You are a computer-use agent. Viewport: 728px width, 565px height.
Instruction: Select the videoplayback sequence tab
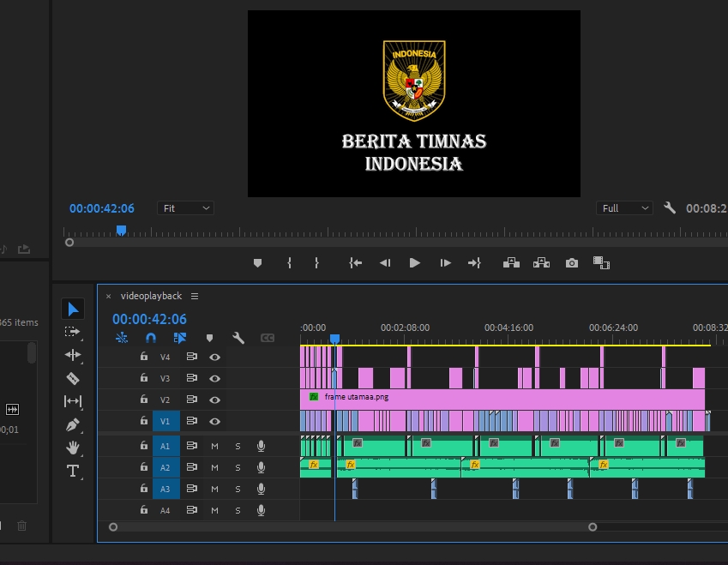click(151, 296)
